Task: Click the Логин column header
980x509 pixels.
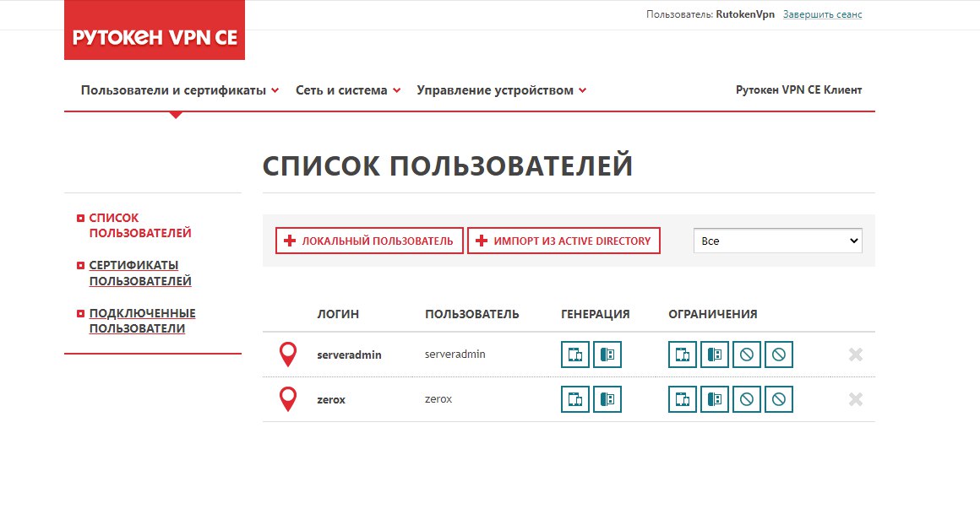Action: [x=338, y=314]
